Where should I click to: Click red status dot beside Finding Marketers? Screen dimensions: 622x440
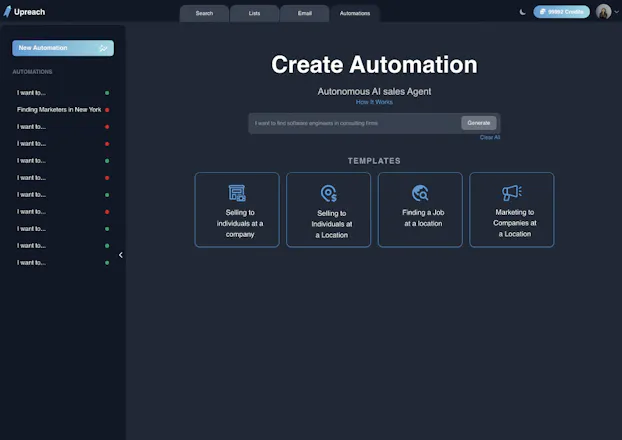[x=107, y=110]
